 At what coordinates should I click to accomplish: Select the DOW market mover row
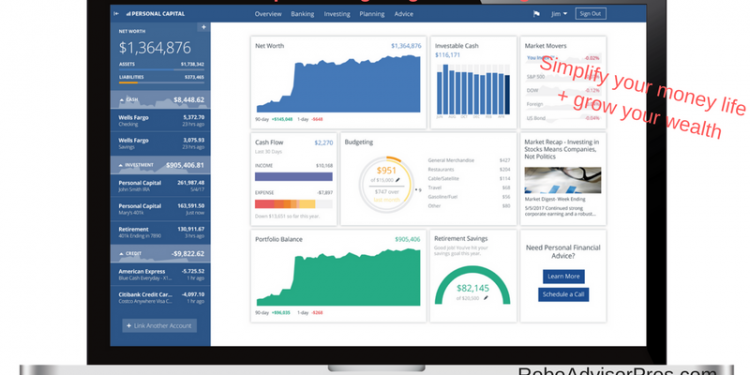pyautogui.click(x=563, y=90)
